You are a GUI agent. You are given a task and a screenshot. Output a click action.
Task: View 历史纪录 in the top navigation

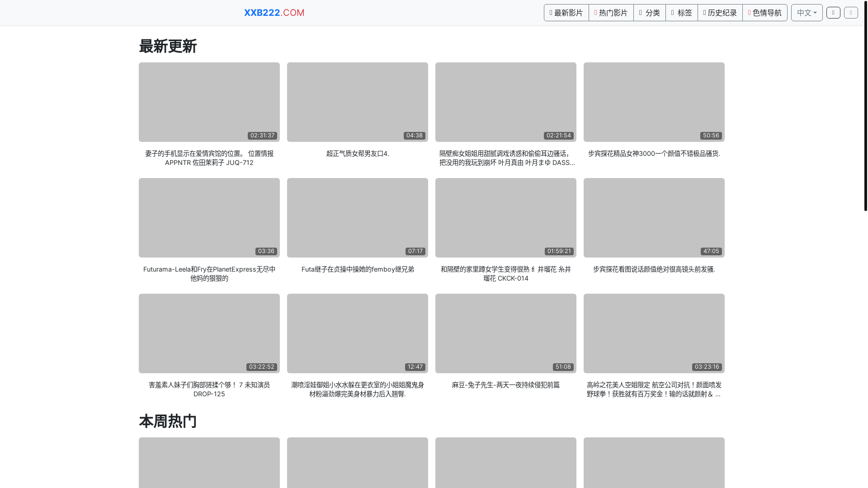pyautogui.click(x=720, y=13)
